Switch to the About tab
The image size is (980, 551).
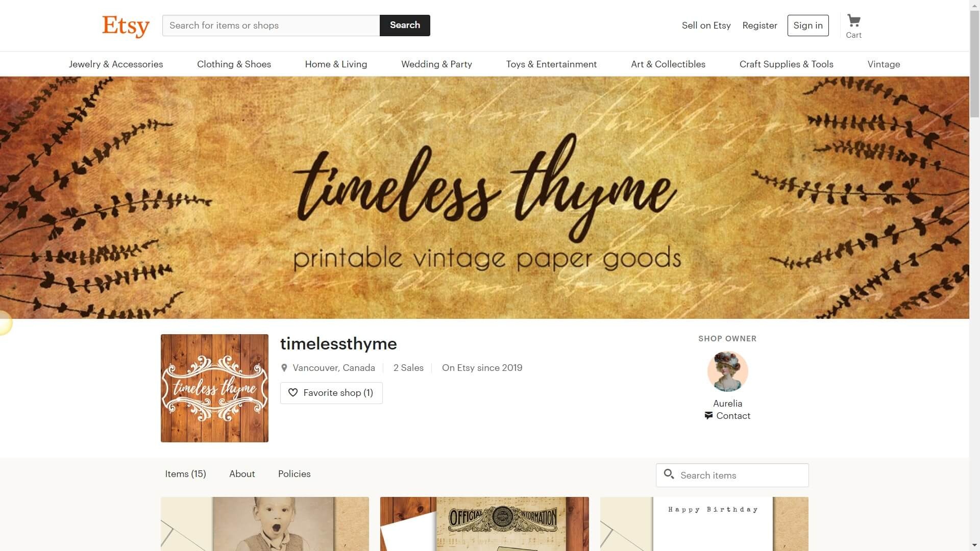pyautogui.click(x=242, y=474)
